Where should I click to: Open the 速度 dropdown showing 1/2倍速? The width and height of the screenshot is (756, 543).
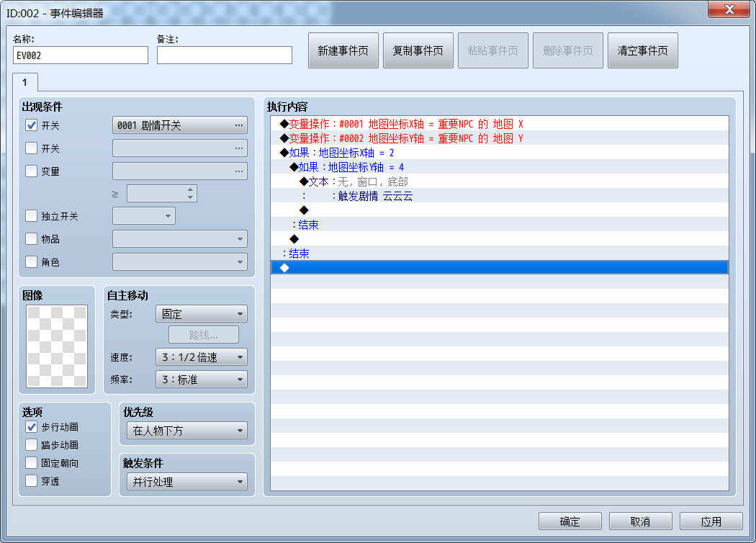(202, 357)
